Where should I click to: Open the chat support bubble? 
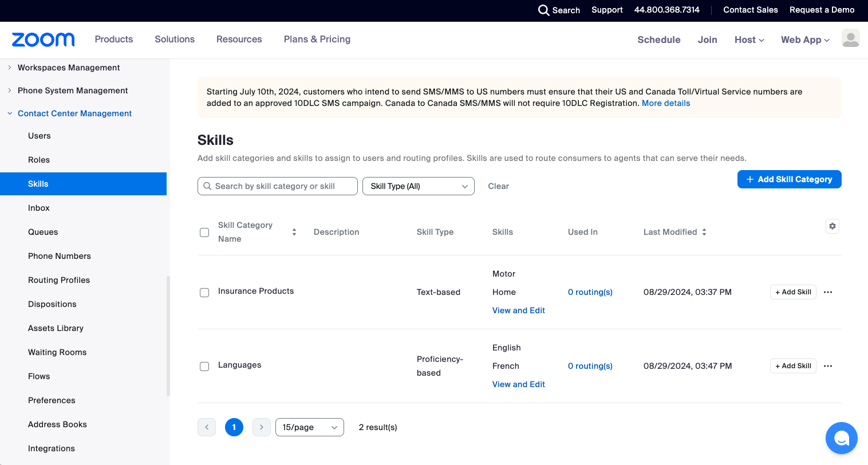pyautogui.click(x=841, y=438)
